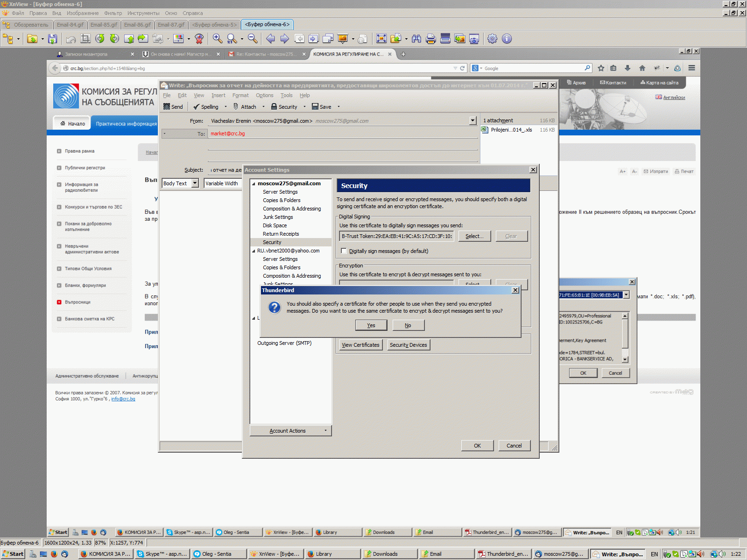Viewport: 747px width, 560px height.
Task: Click the certificate details scrollbar in rightmost dialog
Action: (x=625, y=338)
